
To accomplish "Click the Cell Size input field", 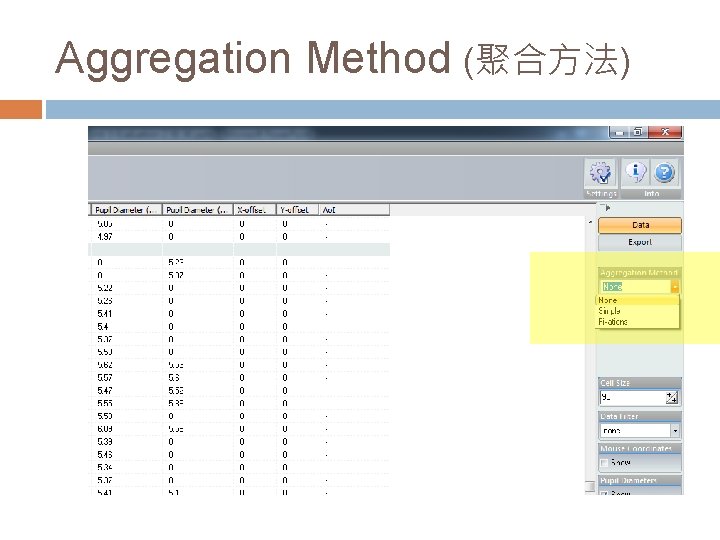I will 633,398.
